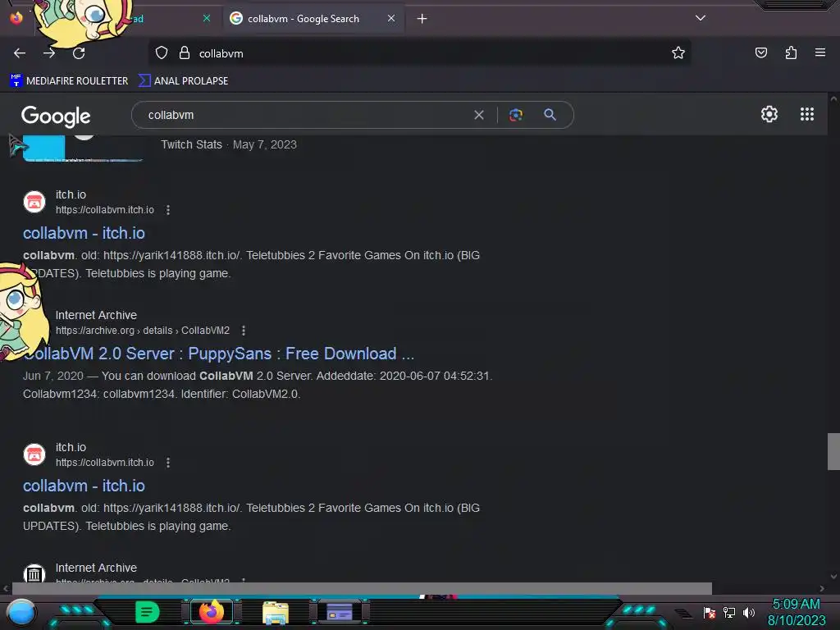Close the collabvm Google Search tab
840x630 pixels.
tap(391, 18)
